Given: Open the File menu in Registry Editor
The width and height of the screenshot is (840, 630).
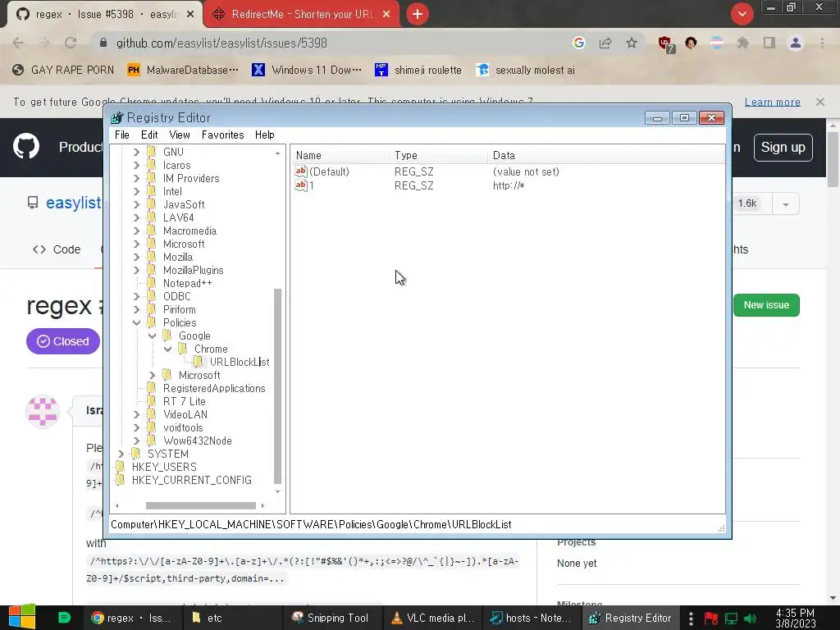Looking at the screenshot, I should 121,135.
